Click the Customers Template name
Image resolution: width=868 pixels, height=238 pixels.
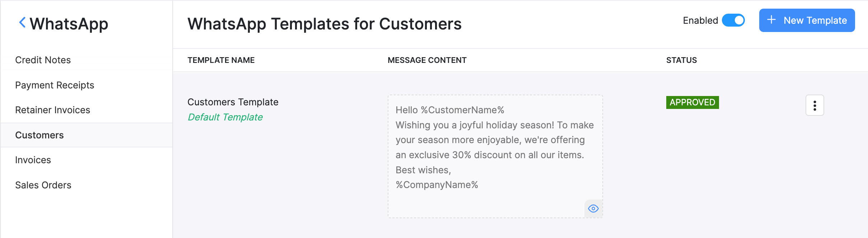pyautogui.click(x=233, y=102)
